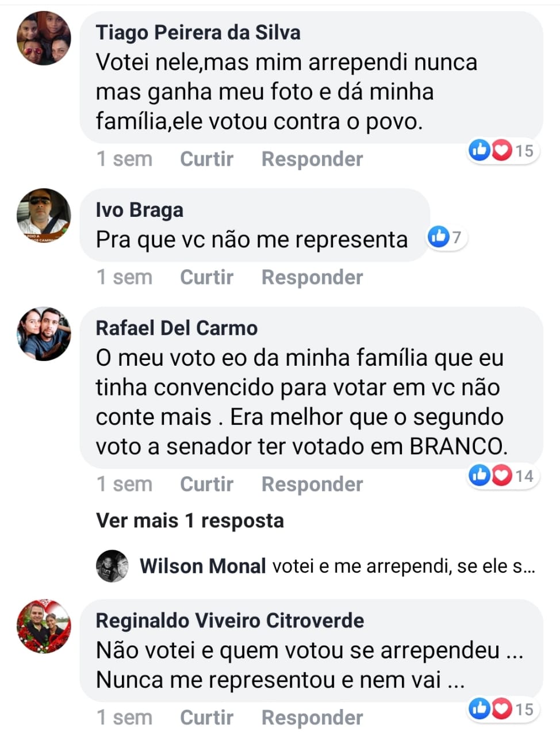Image resolution: width=560 pixels, height=736 pixels.
Task: Click Responder under Ivo Braga's comment
Action: (x=312, y=277)
